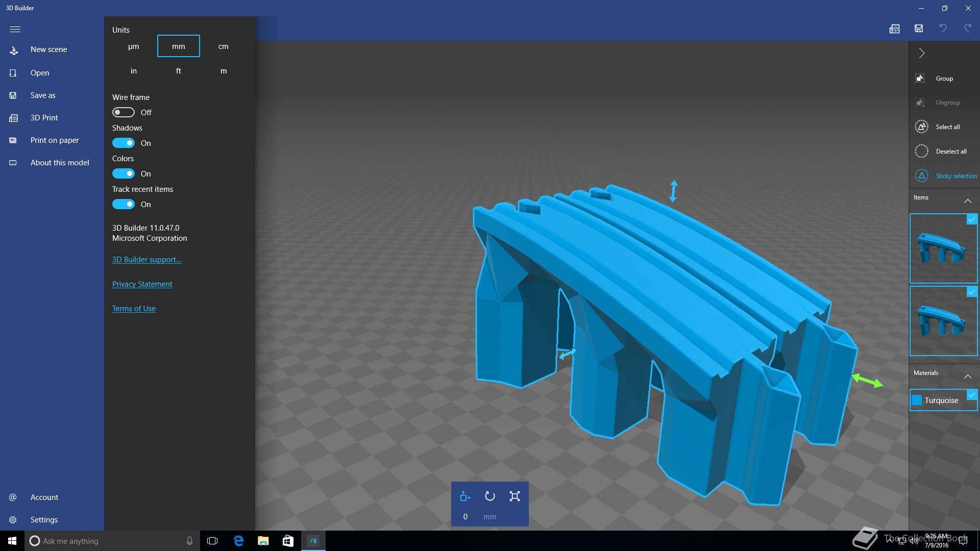Select the Scale tool icon

(x=514, y=496)
